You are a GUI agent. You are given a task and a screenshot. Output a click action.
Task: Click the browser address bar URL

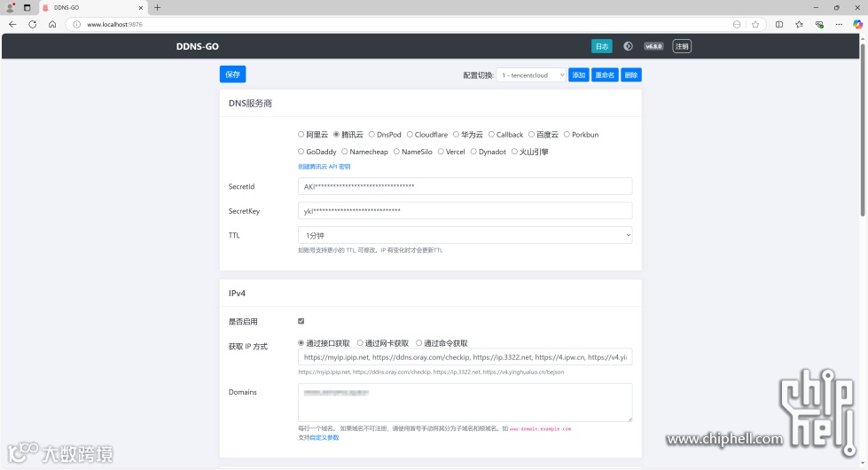tap(114, 24)
